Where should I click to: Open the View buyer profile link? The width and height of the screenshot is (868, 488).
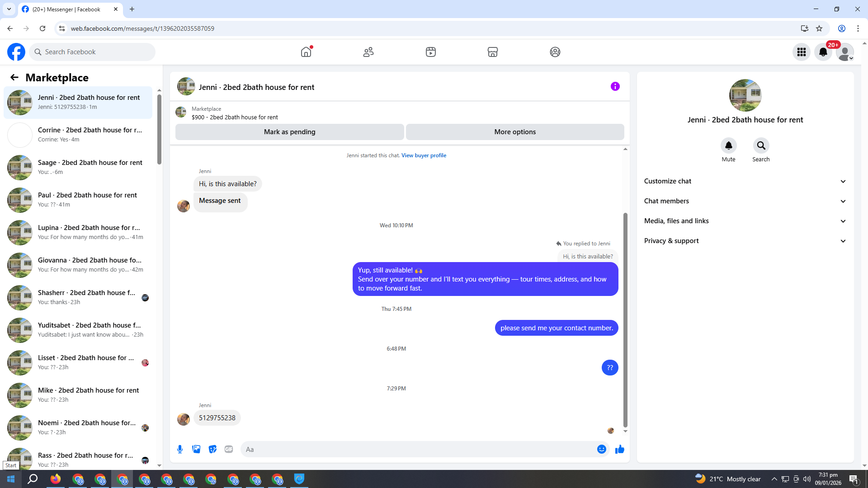click(424, 155)
